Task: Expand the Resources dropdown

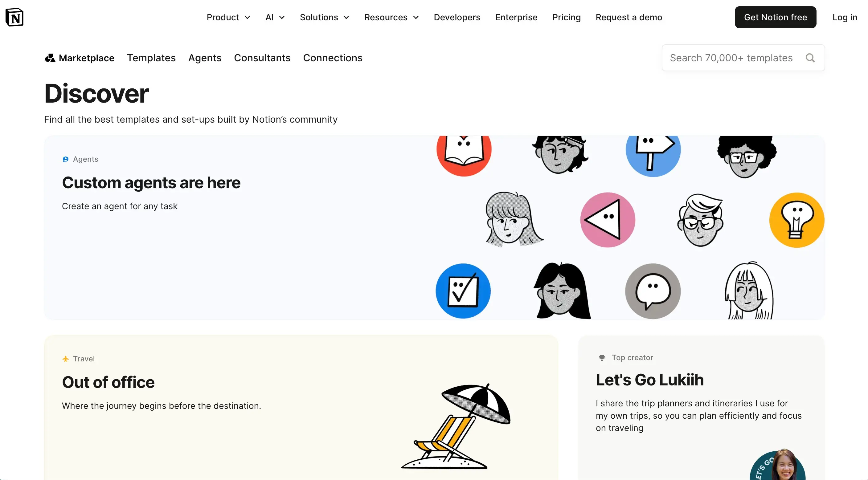Action: (391, 17)
